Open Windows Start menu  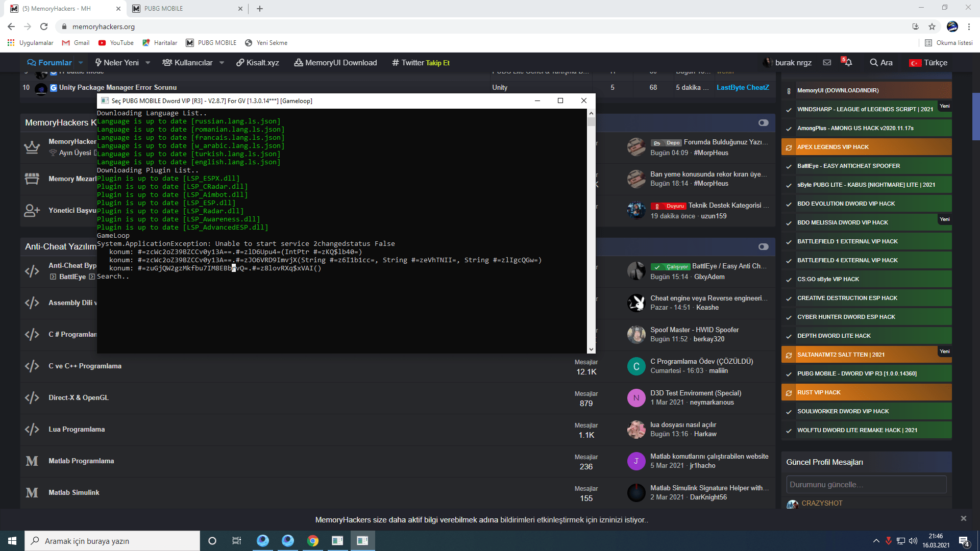click(12, 541)
